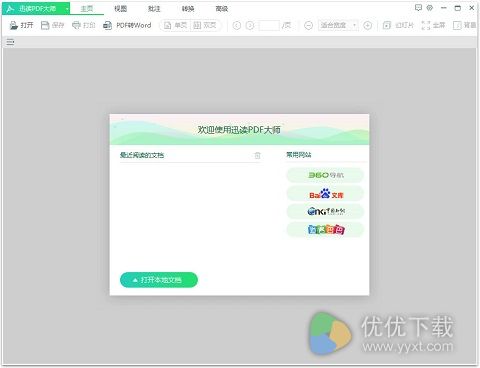Focus the page number input box
The height and width of the screenshot is (368, 480).
[x=269, y=25]
